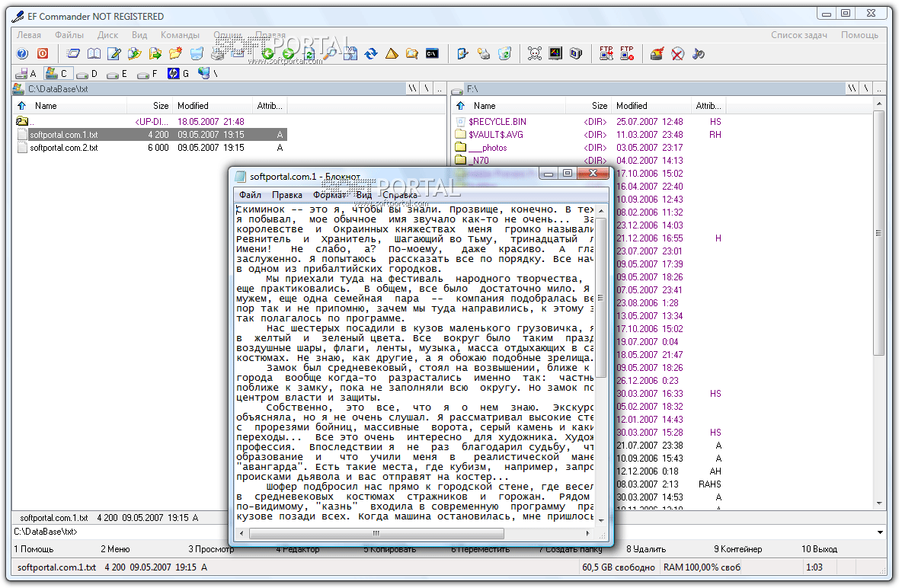This screenshot has width=902, height=588.
Task: Open Notepad's Правка menu
Action: [287, 195]
